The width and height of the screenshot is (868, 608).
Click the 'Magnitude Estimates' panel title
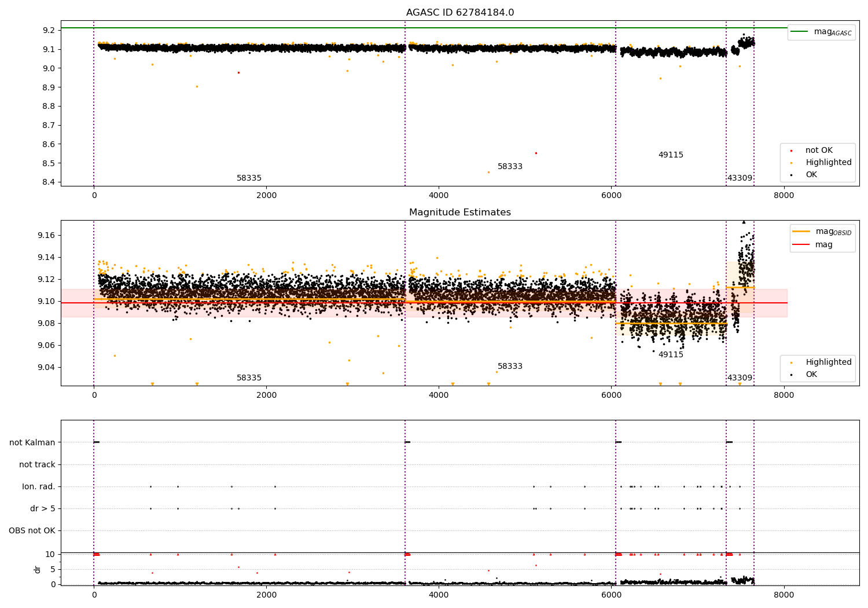pos(460,212)
